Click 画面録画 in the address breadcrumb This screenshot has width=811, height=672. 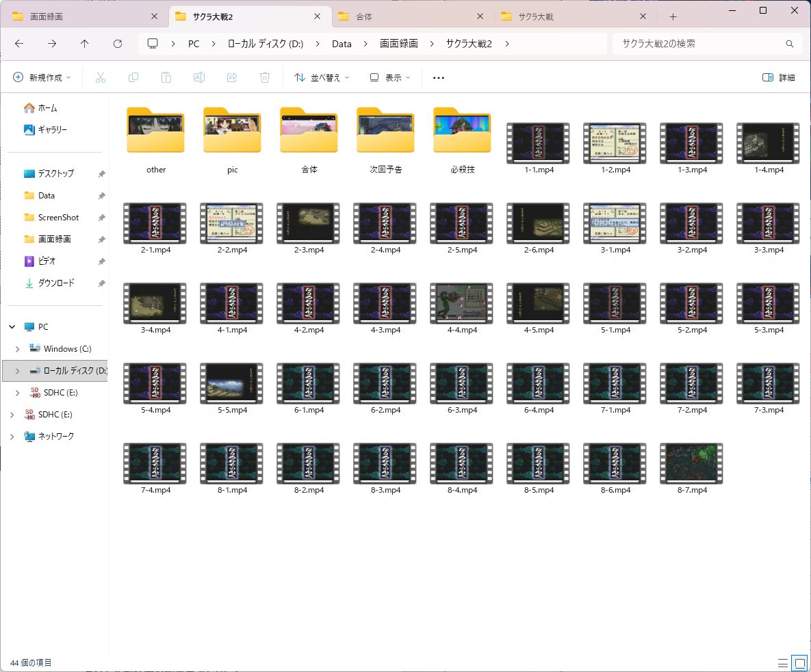click(x=399, y=44)
